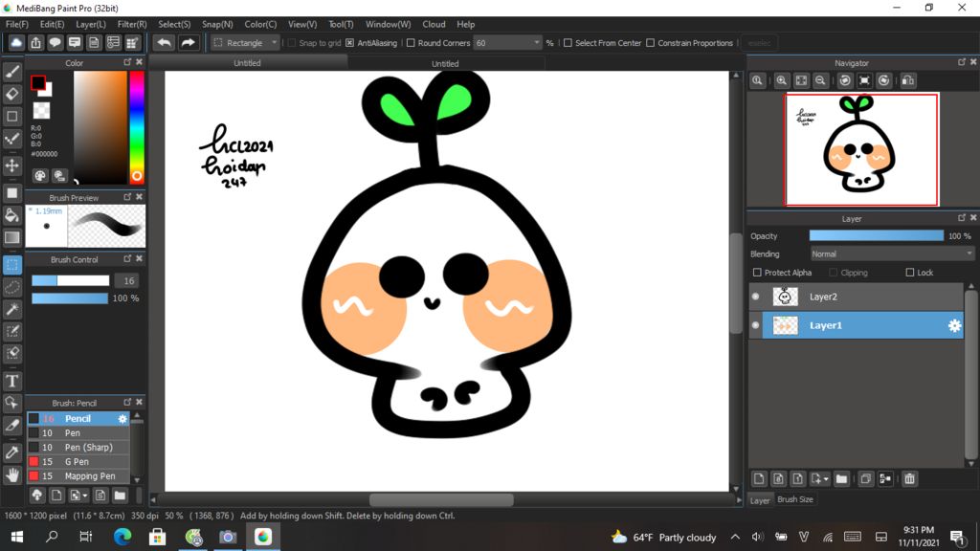Open weather widget showing 64°F
This screenshot has width=980, height=551.
tap(663, 538)
